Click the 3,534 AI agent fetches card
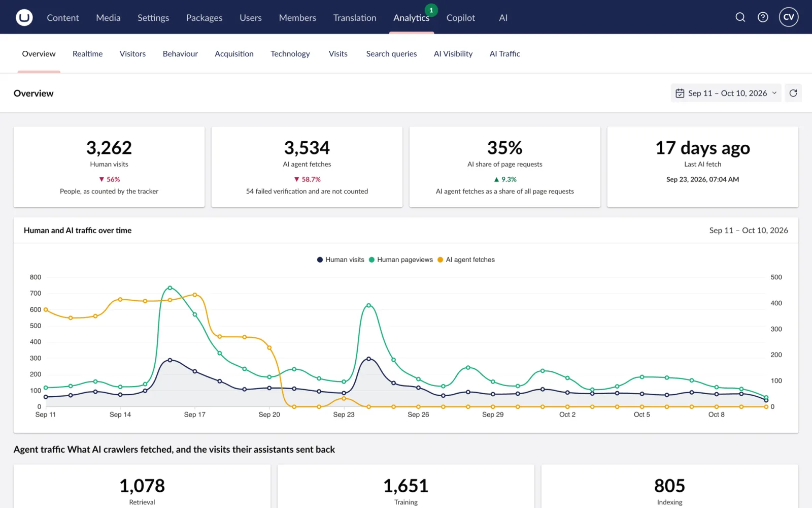The width and height of the screenshot is (812, 508). (x=307, y=167)
